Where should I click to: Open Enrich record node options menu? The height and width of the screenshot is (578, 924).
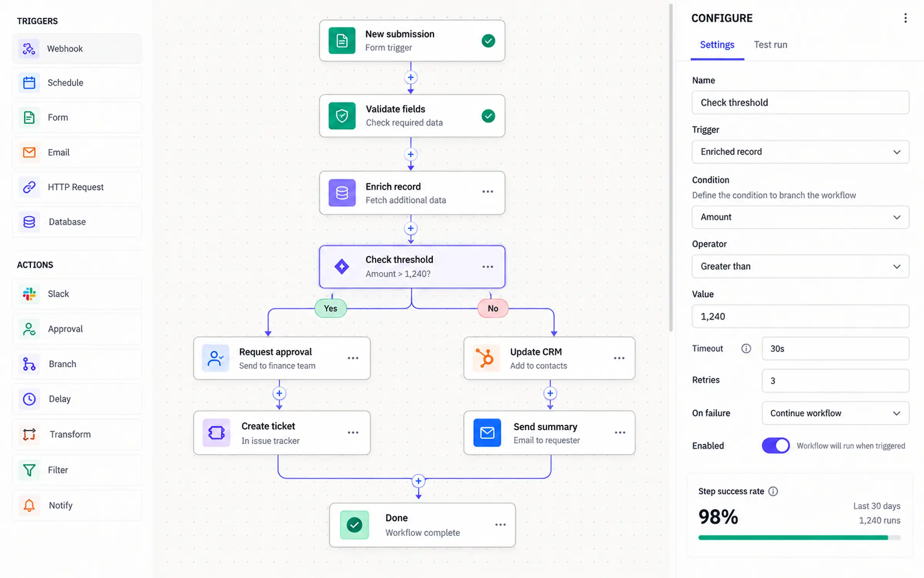tap(488, 191)
